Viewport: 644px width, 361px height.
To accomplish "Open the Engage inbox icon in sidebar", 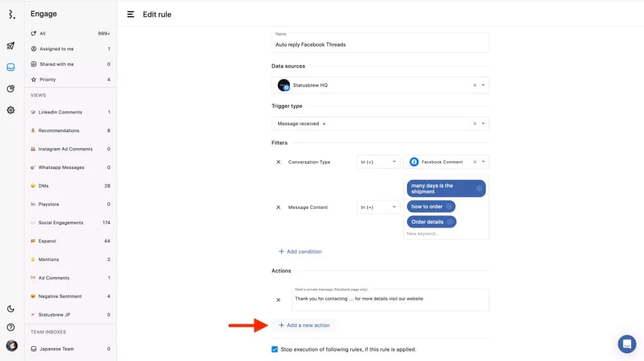I will (x=11, y=67).
